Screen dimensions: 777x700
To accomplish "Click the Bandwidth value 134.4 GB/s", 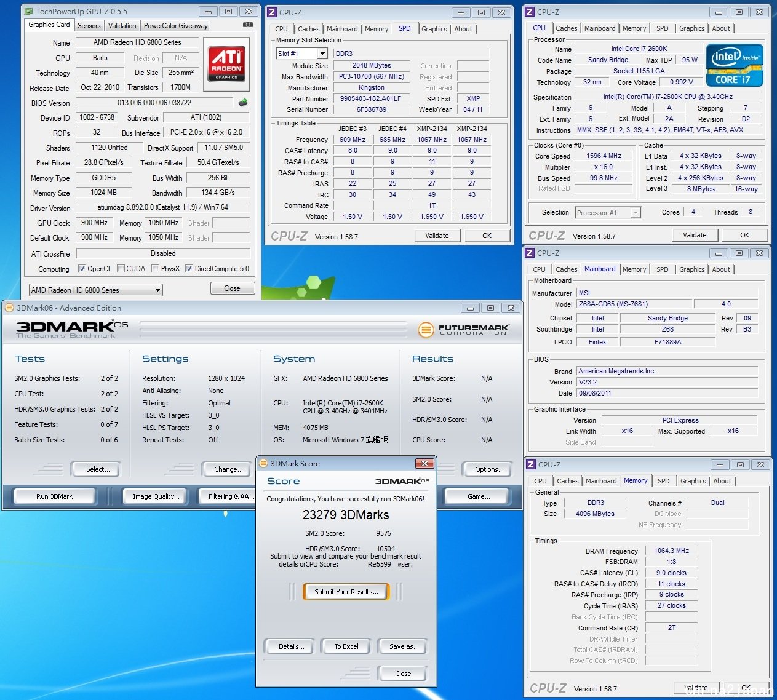I will 218,193.
